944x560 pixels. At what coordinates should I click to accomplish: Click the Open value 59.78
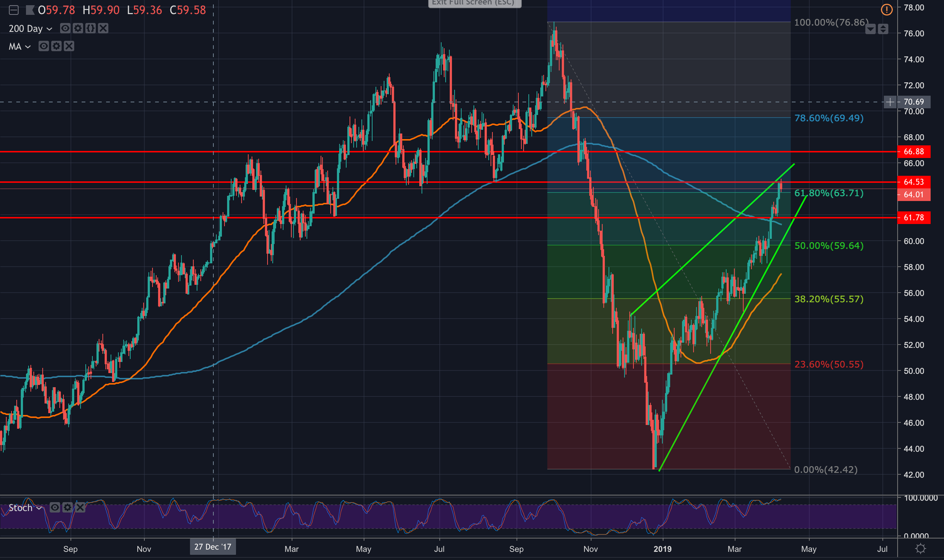point(60,10)
